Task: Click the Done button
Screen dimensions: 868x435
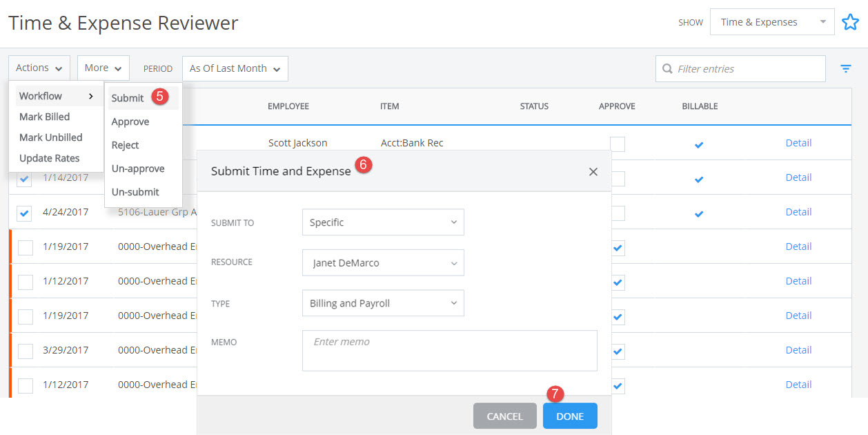Action: tap(570, 416)
